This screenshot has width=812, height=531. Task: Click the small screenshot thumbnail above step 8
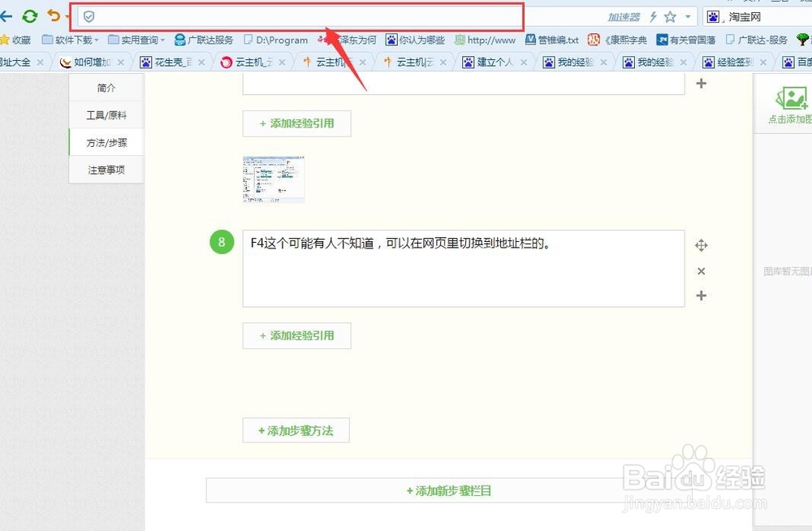point(273,179)
